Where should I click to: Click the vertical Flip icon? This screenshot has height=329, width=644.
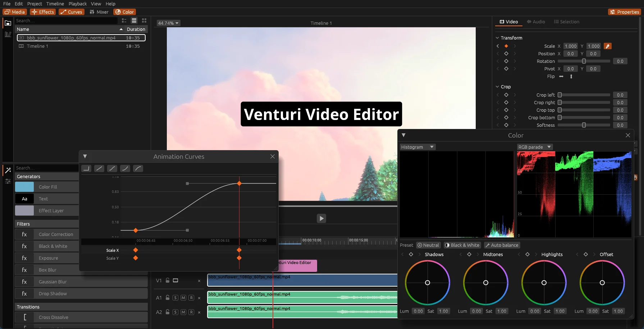tap(571, 77)
